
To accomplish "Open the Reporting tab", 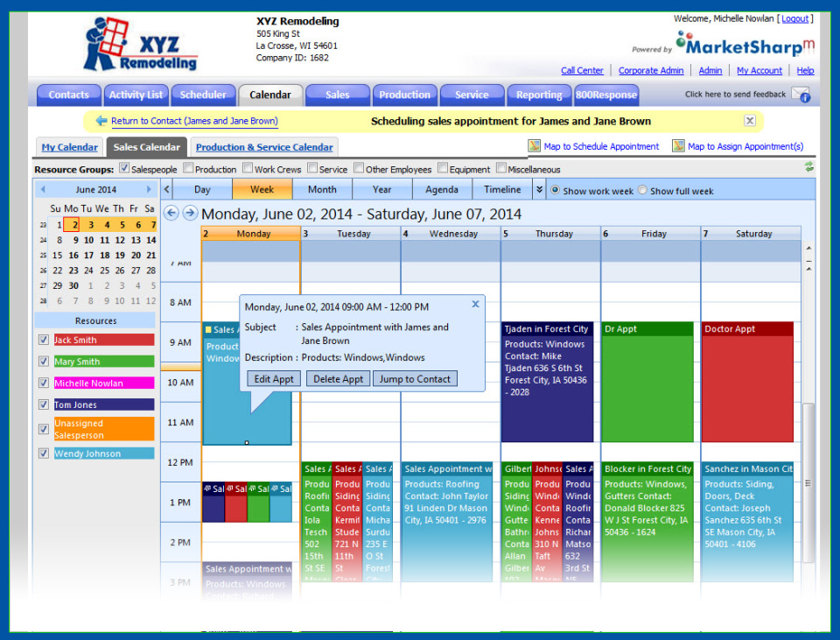I will coord(539,95).
